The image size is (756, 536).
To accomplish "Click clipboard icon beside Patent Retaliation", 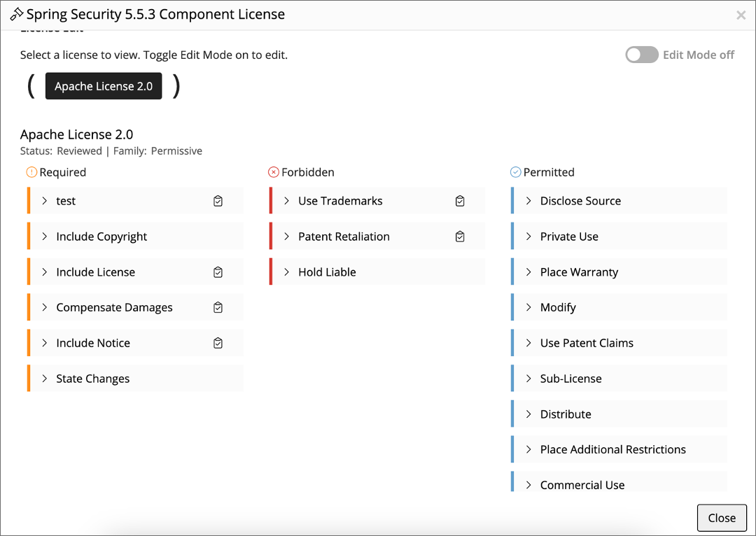I will coord(460,237).
